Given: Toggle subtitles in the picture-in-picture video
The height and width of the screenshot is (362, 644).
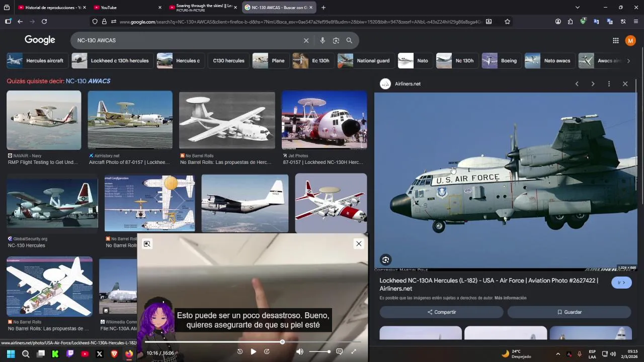Looking at the screenshot, I should tap(339, 352).
